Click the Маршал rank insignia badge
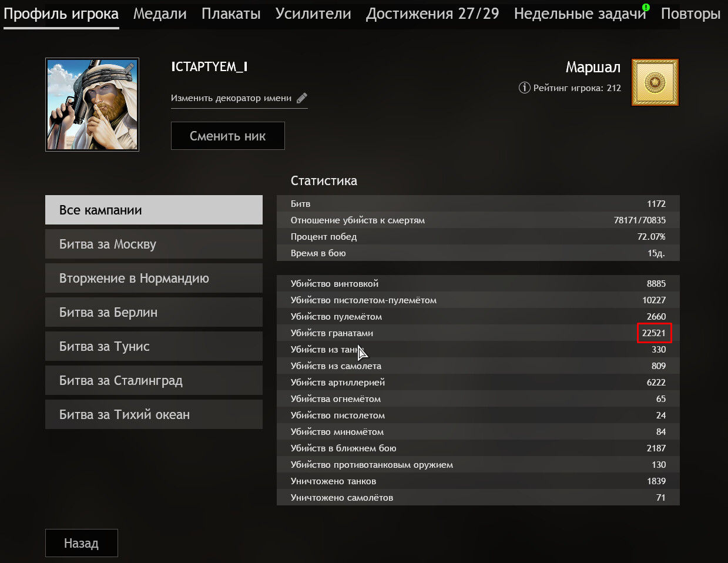Viewport: 728px width, 563px height. pyautogui.click(x=655, y=82)
